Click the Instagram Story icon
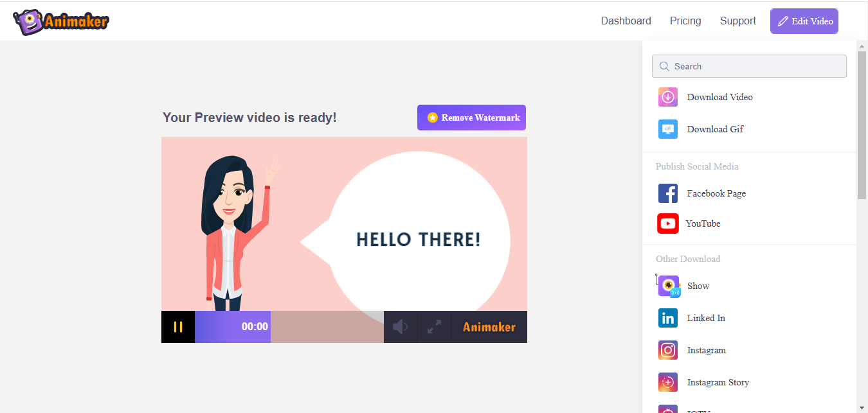868x413 pixels. coord(668,382)
